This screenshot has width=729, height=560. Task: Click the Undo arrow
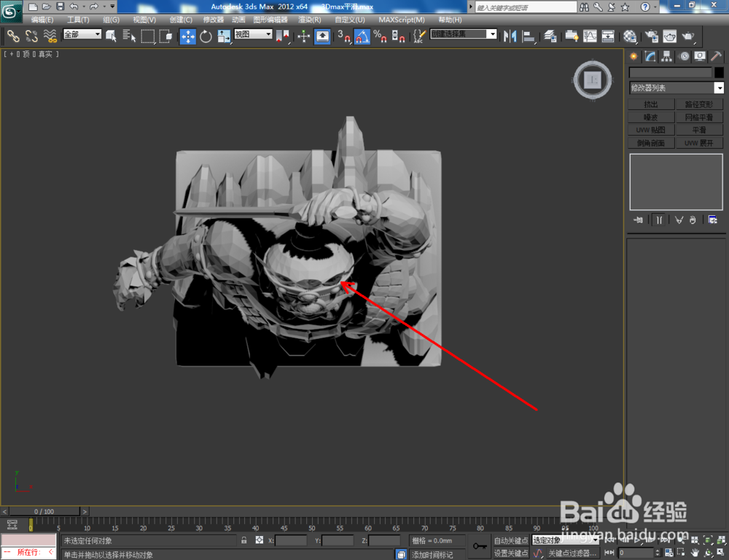point(74,7)
